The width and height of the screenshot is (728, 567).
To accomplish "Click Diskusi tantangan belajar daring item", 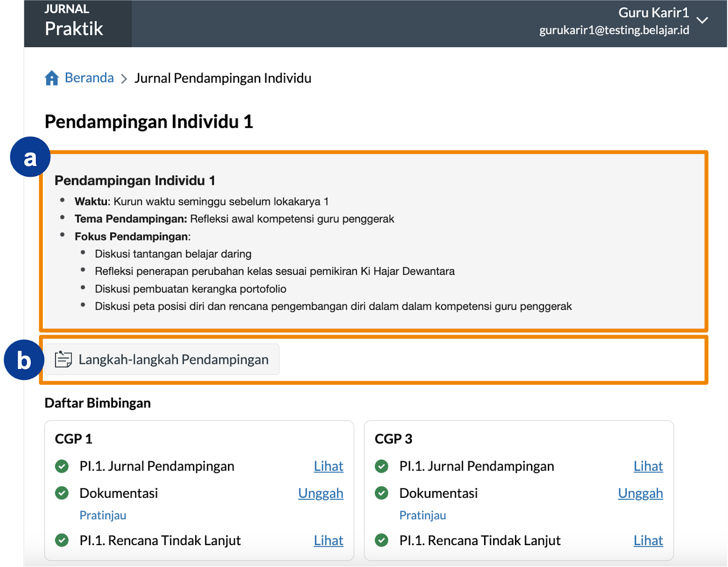I will tap(173, 254).
